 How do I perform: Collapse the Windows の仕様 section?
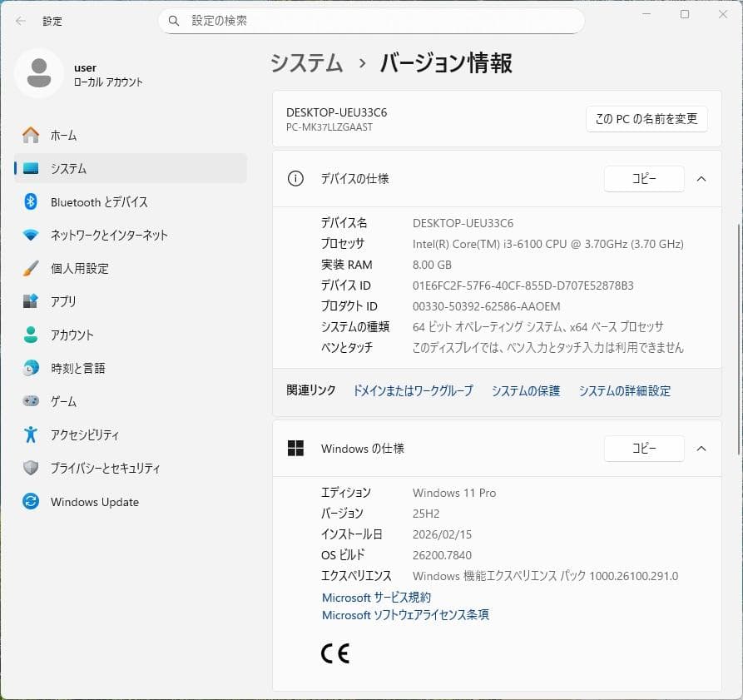[x=701, y=449]
